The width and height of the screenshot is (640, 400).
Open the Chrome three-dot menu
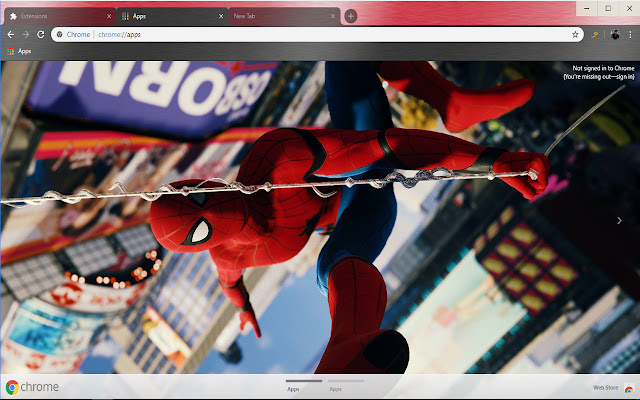[x=630, y=35]
